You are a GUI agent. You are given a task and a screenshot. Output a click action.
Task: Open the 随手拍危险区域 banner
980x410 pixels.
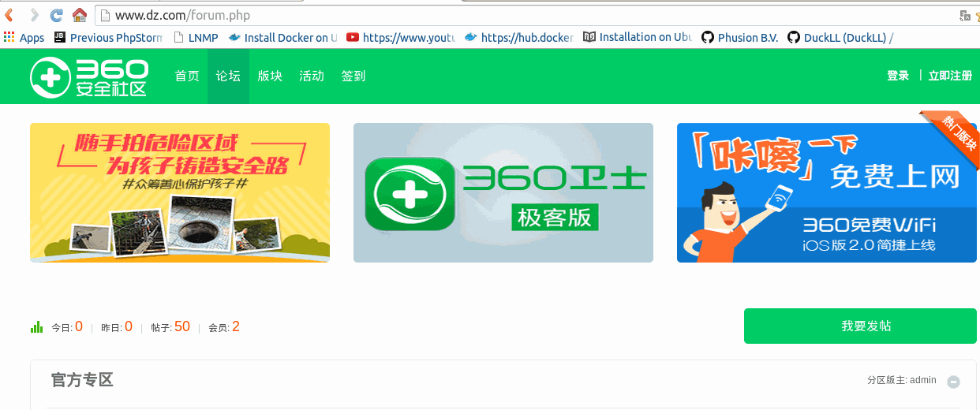point(180,192)
